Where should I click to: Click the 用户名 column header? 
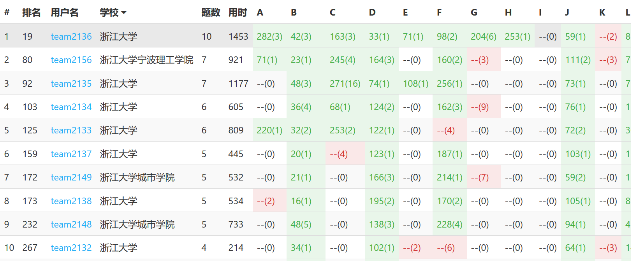(65, 12)
